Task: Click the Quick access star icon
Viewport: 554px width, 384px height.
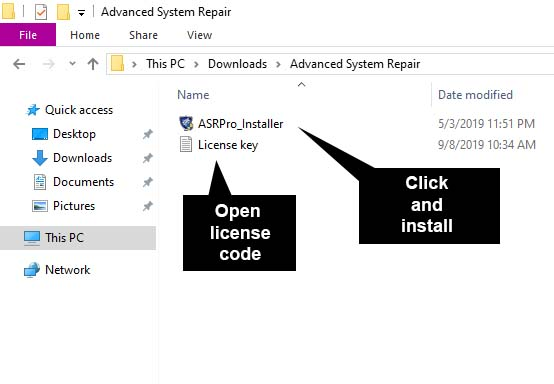Action: (33, 110)
